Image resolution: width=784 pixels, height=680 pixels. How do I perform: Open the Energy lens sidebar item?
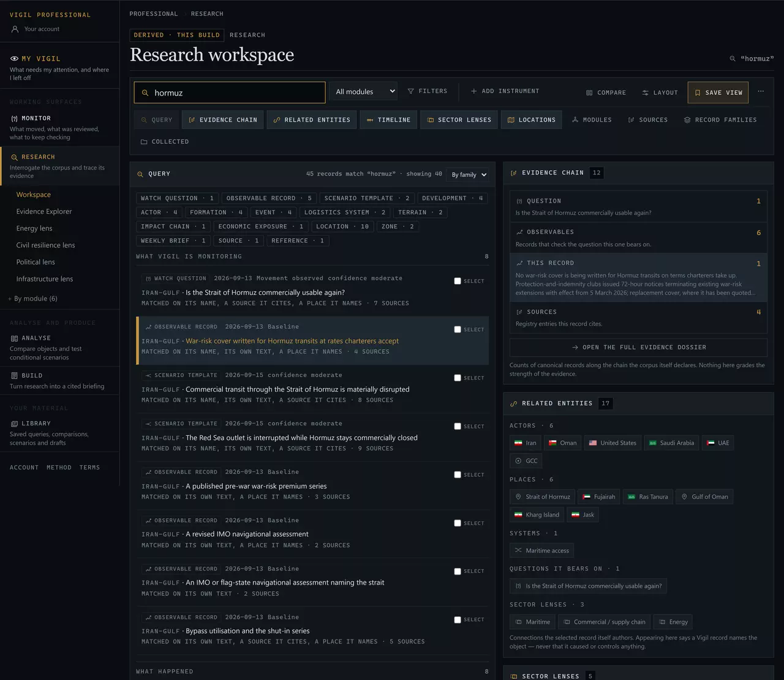coord(34,228)
